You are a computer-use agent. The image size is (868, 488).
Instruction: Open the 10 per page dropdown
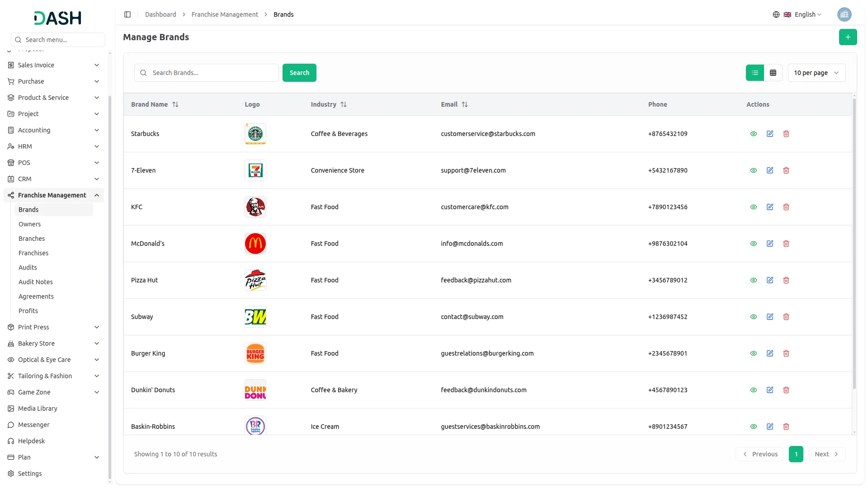tap(816, 73)
